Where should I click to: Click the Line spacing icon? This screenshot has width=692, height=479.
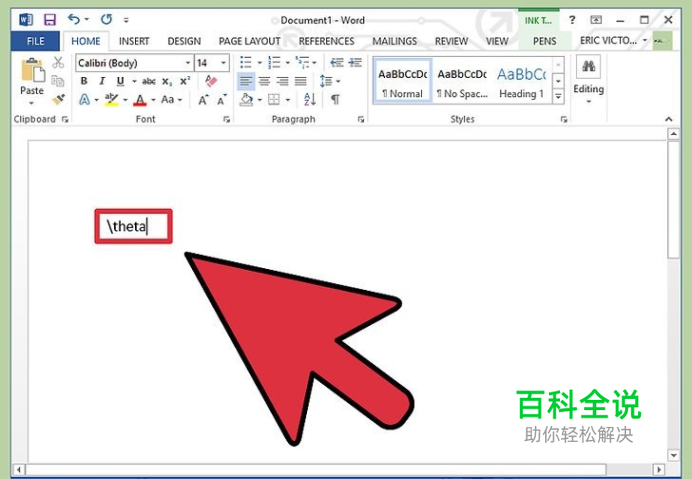tap(326, 81)
